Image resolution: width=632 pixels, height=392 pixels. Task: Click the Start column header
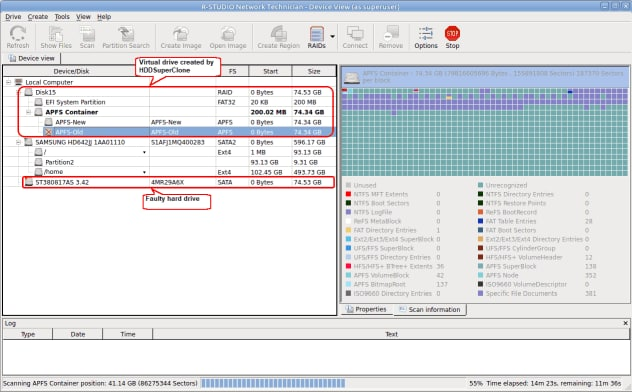(270, 71)
